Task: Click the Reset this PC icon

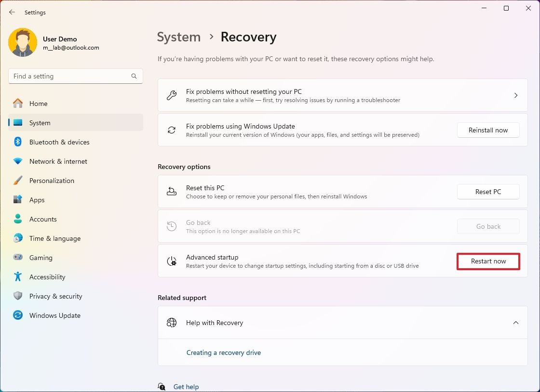Action: click(171, 191)
